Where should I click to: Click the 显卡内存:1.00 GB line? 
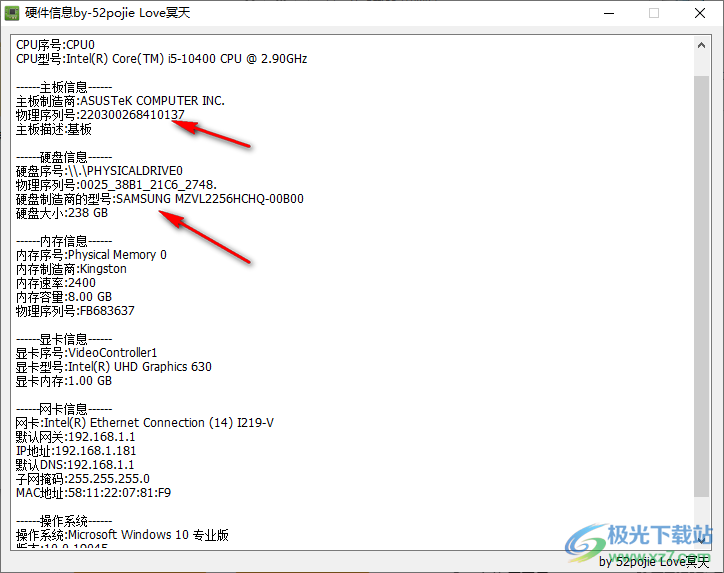point(64,381)
